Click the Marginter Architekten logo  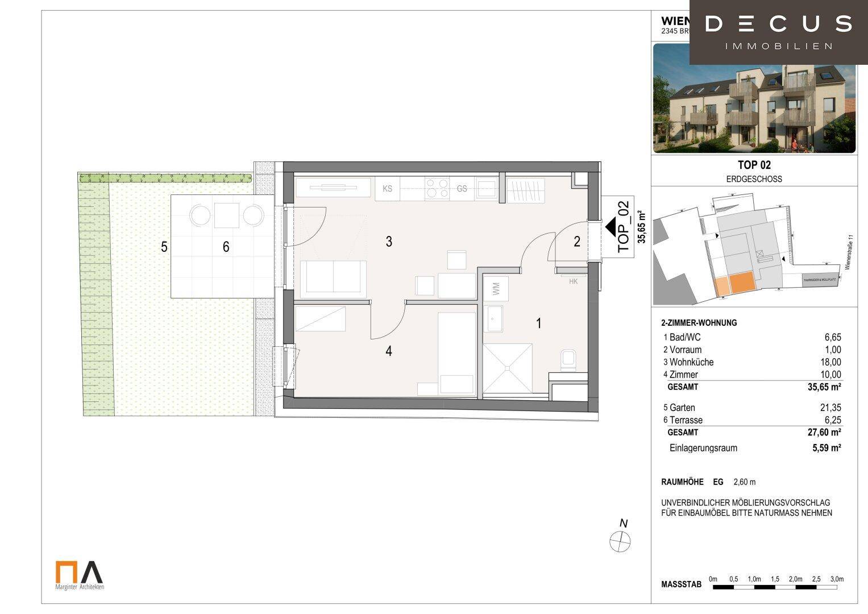click(80, 575)
